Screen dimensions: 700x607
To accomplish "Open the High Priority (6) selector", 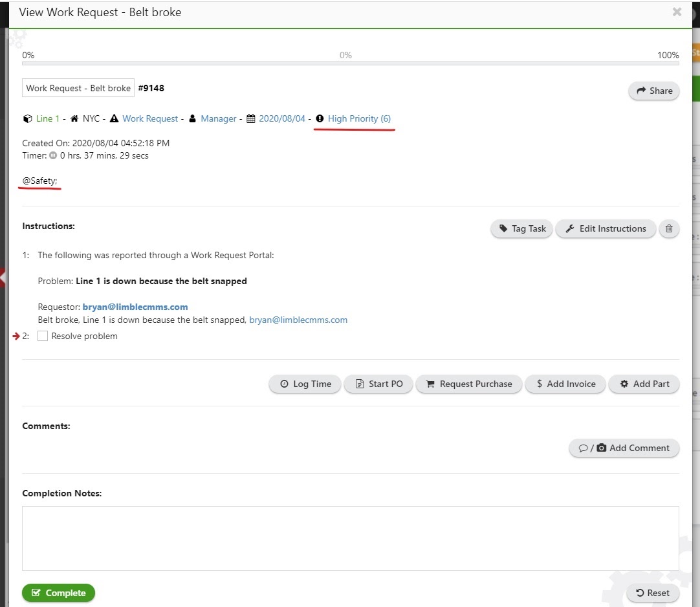I will coord(359,119).
